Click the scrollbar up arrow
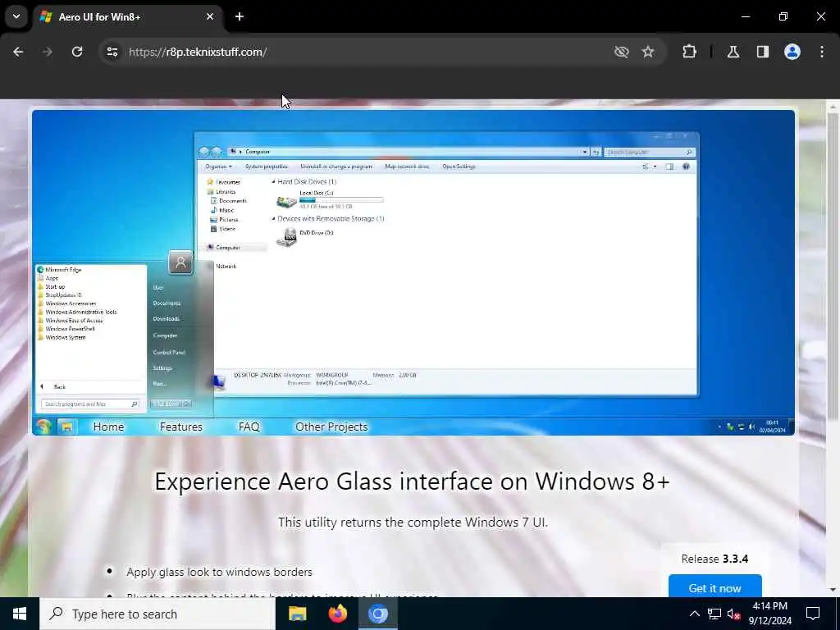The height and width of the screenshot is (630, 840). pyautogui.click(x=833, y=107)
